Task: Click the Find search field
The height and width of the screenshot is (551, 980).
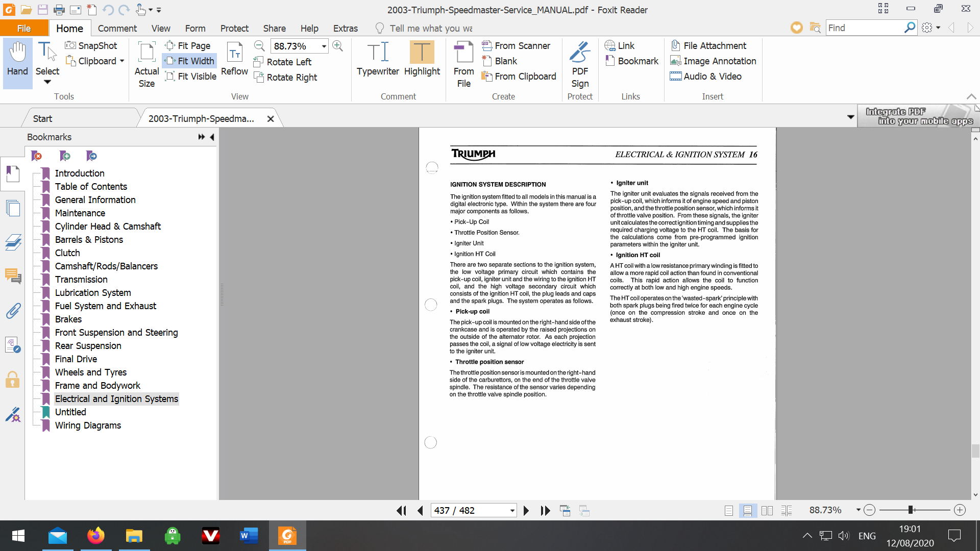Action: click(x=864, y=28)
